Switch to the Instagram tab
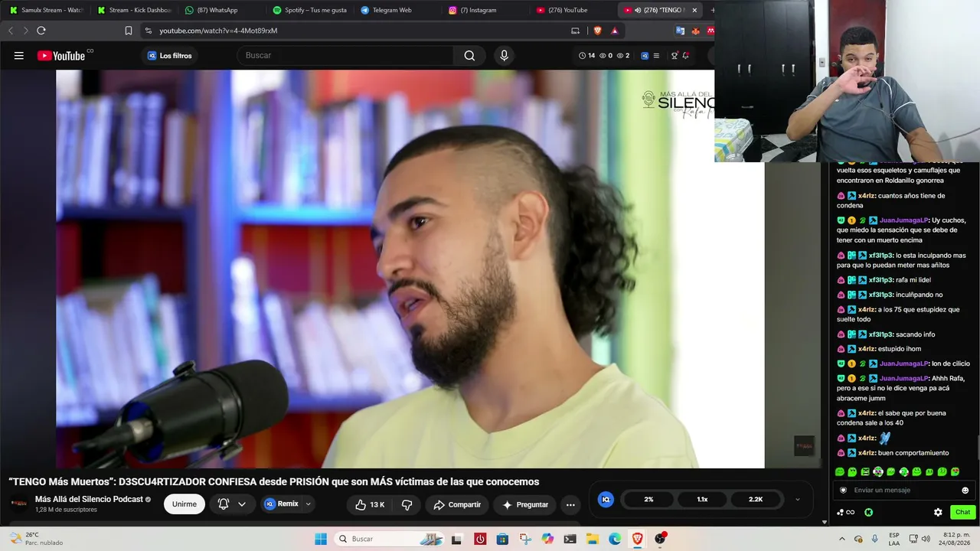The height and width of the screenshot is (551, 980). pyautogui.click(x=485, y=10)
